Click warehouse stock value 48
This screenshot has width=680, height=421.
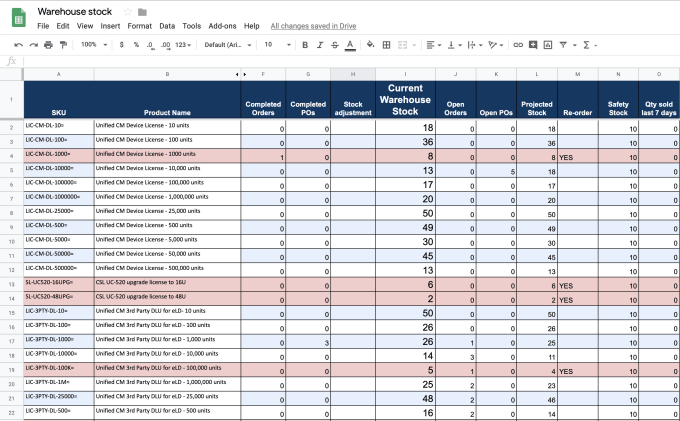[405, 398]
